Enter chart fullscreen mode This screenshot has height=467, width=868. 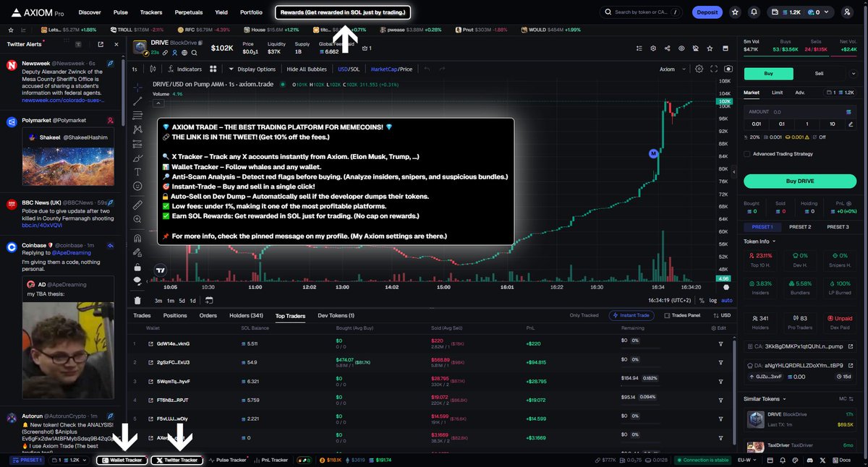pos(714,69)
